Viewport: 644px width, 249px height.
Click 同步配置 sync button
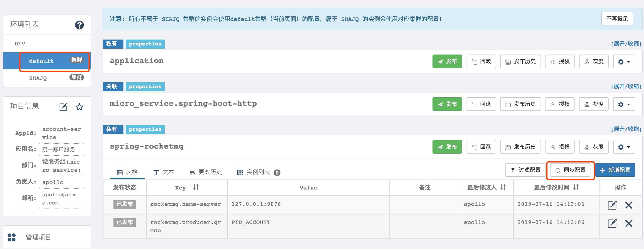pyautogui.click(x=570, y=170)
